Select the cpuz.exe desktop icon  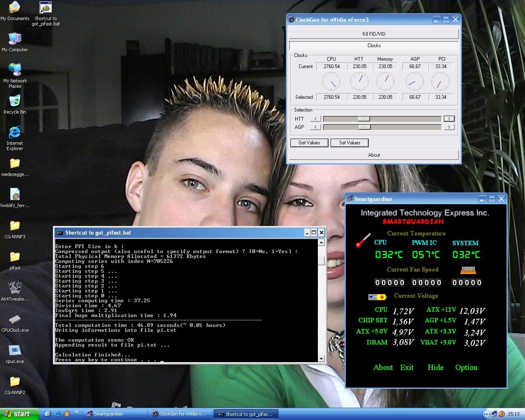15,354
